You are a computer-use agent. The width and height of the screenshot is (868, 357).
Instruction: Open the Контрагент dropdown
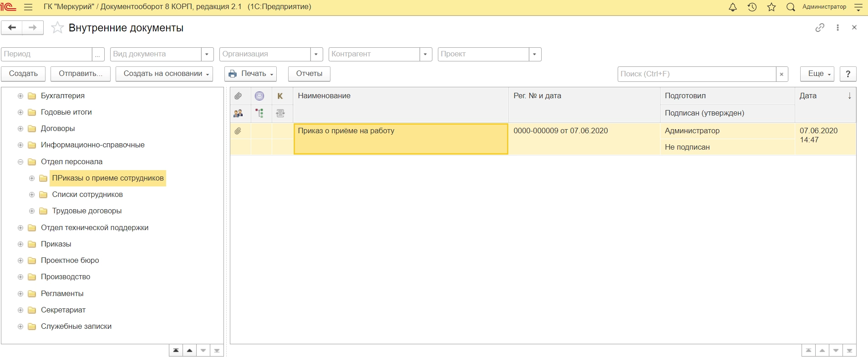(x=426, y=54)
